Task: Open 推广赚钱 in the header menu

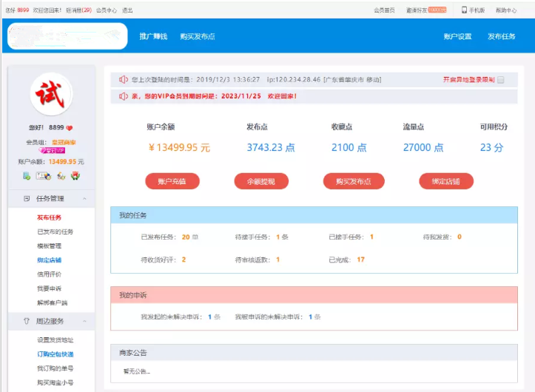Action: 153,36
